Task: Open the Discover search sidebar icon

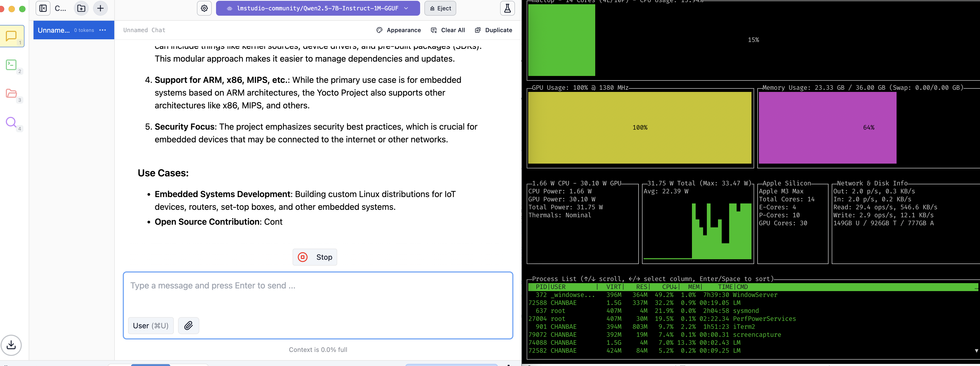Action: point(11,122)
